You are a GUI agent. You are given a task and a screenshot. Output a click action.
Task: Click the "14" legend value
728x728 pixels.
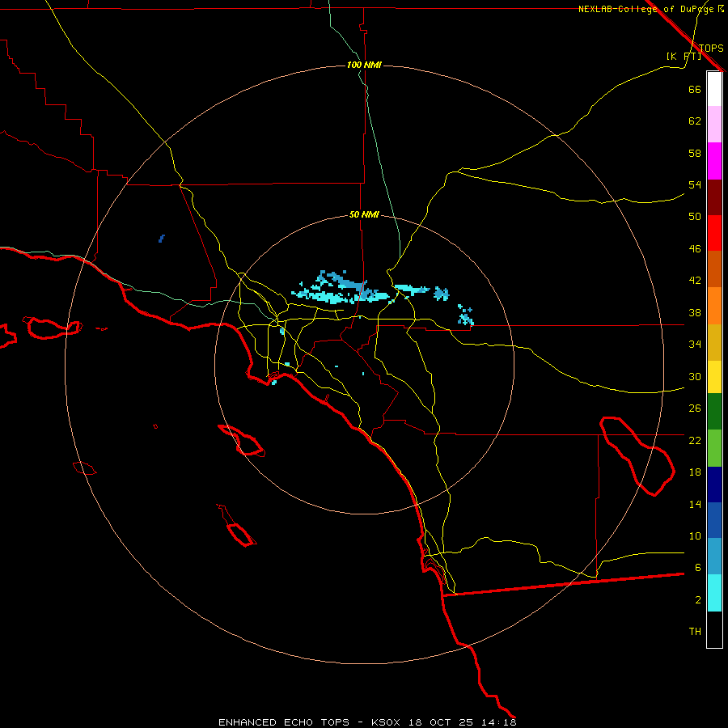coord(695,504)
